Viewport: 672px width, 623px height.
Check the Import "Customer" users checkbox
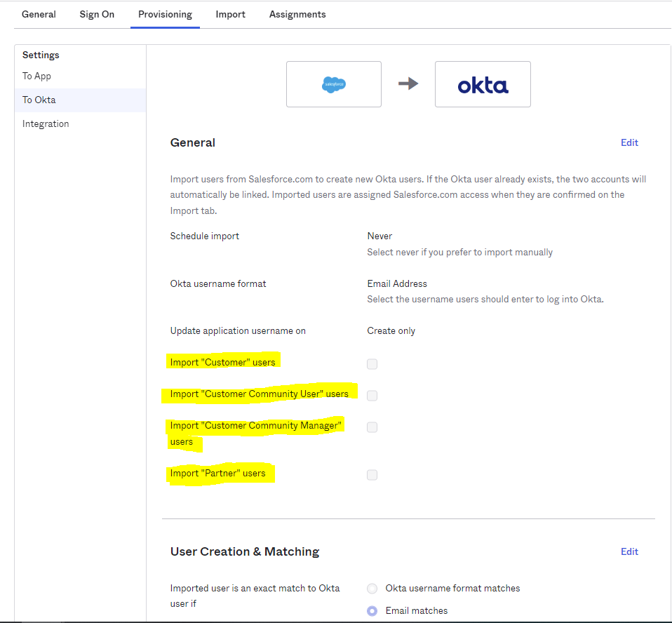pyautogui.click(x=372, y=364)
